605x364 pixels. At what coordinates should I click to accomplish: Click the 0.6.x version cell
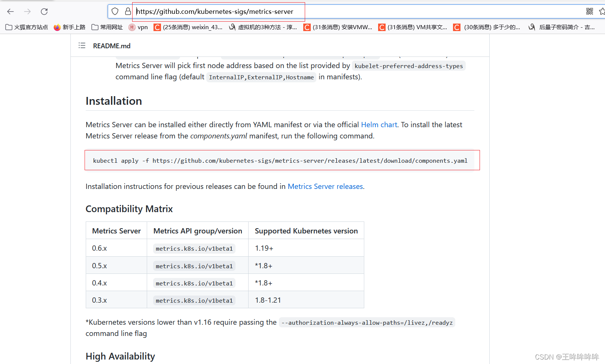click(116, 248)
